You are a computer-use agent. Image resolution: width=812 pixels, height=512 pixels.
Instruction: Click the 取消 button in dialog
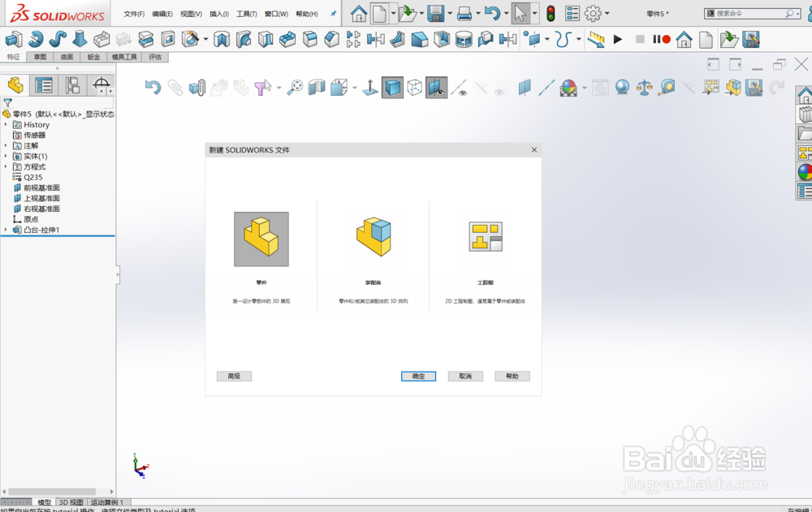pos(465,376)
